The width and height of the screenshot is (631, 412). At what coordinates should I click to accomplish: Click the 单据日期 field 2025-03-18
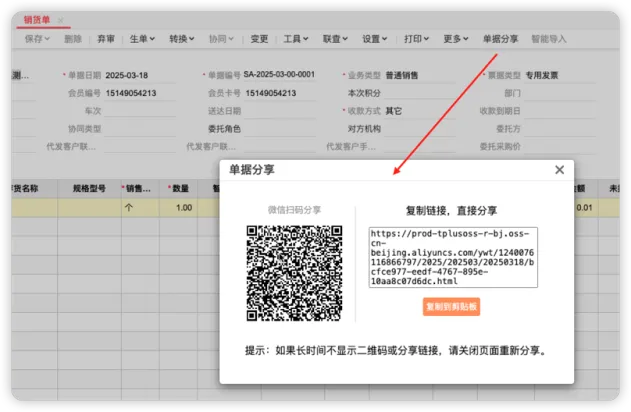tap(140, 75)
